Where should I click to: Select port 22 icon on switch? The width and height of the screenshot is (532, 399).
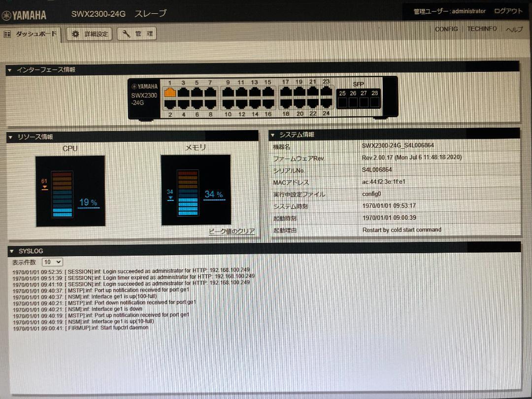click(313, 103)
